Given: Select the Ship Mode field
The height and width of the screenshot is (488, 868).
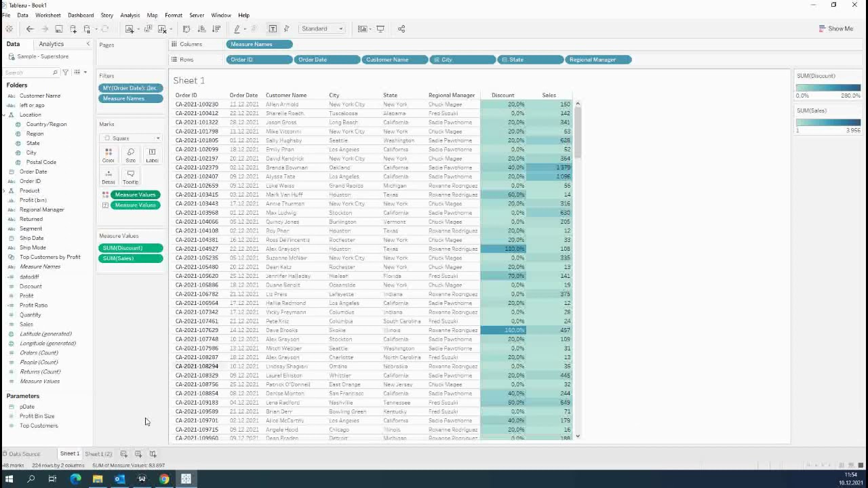Looking at the screenshot, I should point(33,247).
